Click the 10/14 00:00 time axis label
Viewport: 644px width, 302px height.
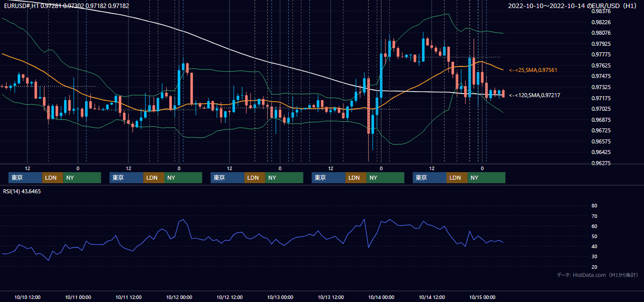pyautogui.click(x=381, y=297)
